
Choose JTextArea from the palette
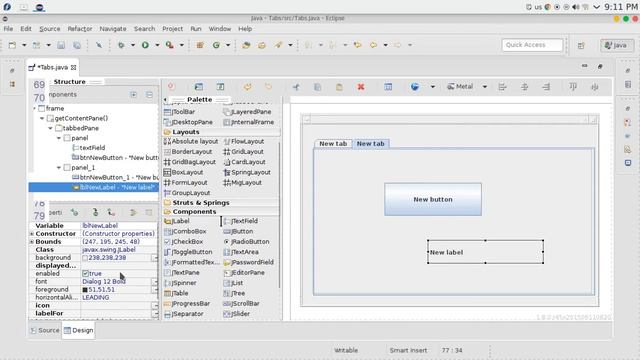click(x=241, y=252)
